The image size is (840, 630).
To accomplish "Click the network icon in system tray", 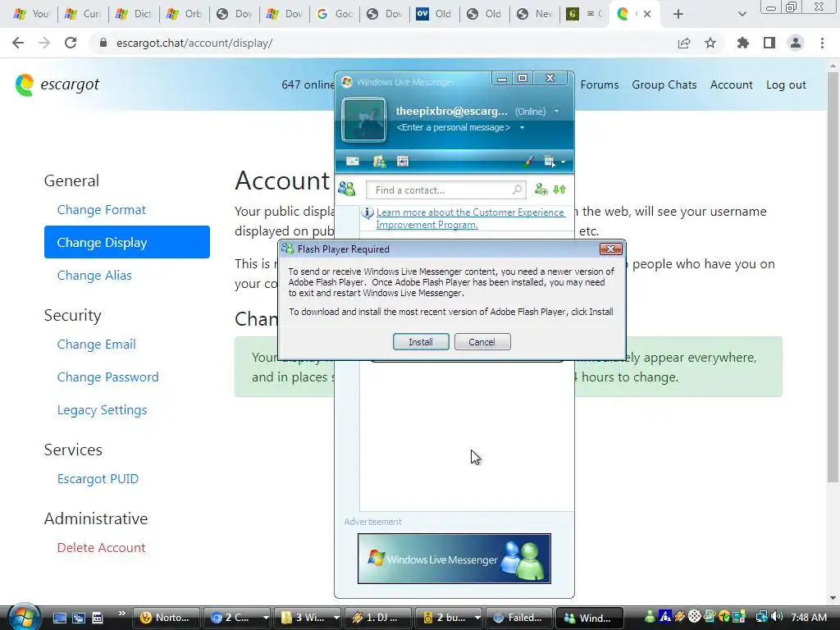I will coord(762,617).
